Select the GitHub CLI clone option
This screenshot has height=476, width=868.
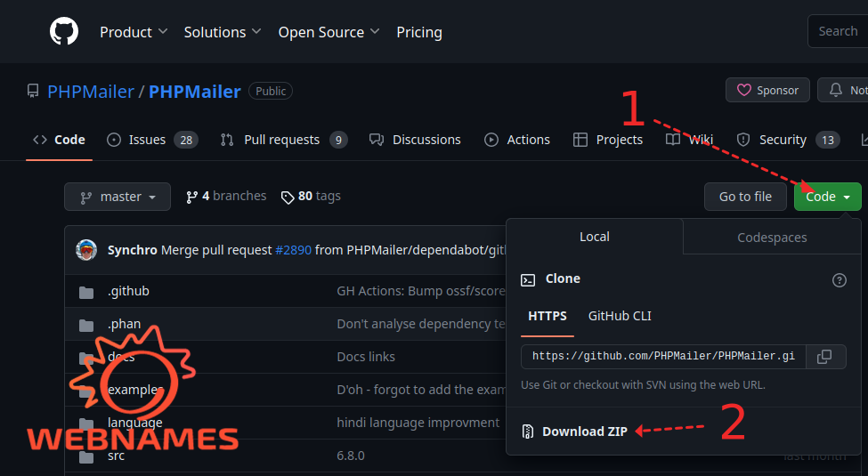click(x=620, y=316)
